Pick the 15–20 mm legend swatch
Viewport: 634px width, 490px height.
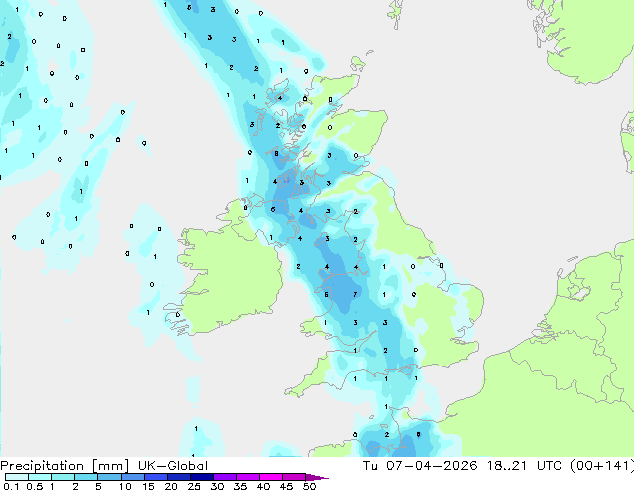(x=156, y=477)
